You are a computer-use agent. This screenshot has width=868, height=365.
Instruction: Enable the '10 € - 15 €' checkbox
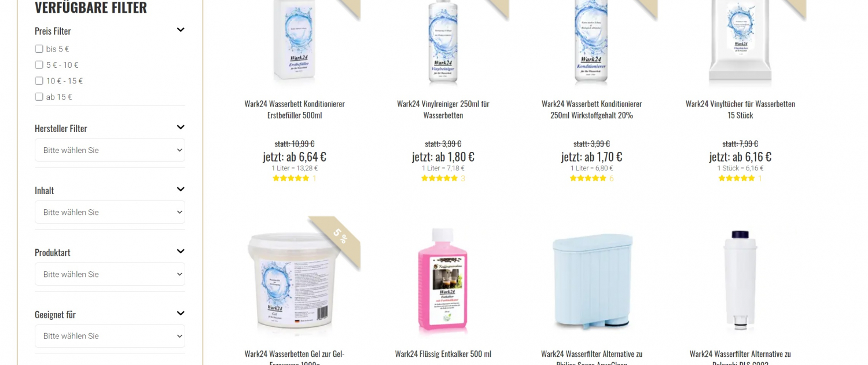pos(39,81)
